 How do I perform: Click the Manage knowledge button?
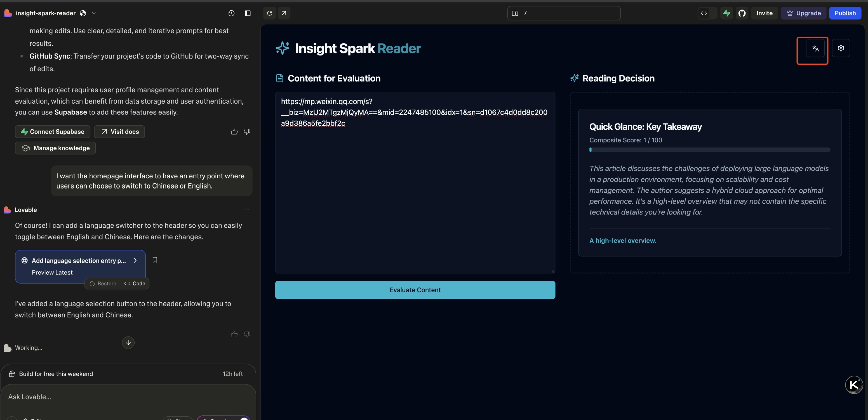click(x=55, y=148)
